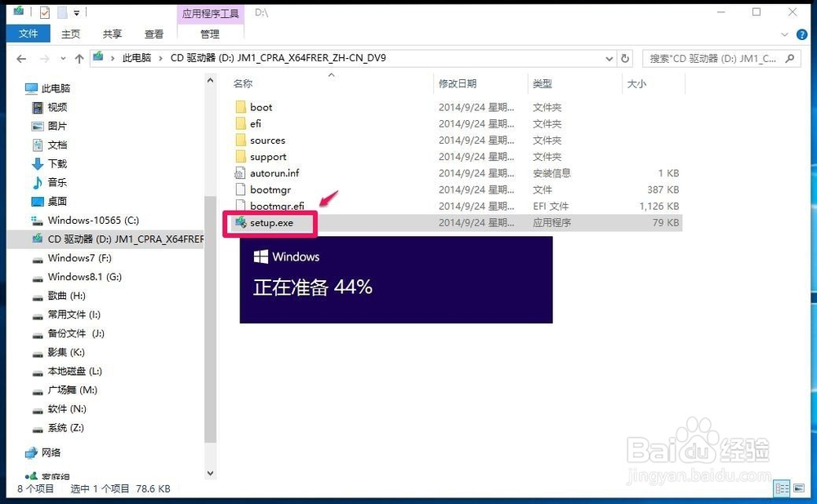Sort by the 修改日期 column header
Screen dimensions: 817x504
[458, 83]
